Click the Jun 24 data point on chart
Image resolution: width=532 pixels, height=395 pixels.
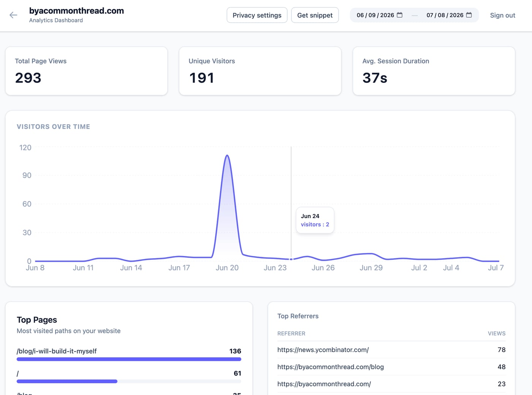pos(291,259)
